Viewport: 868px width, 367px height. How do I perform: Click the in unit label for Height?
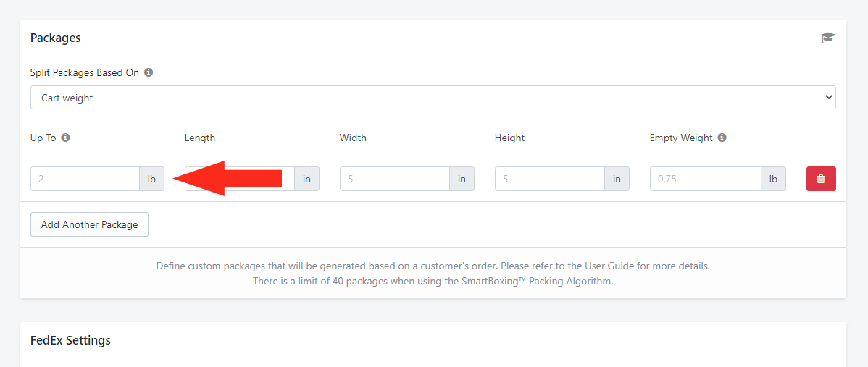coord(617,179)
